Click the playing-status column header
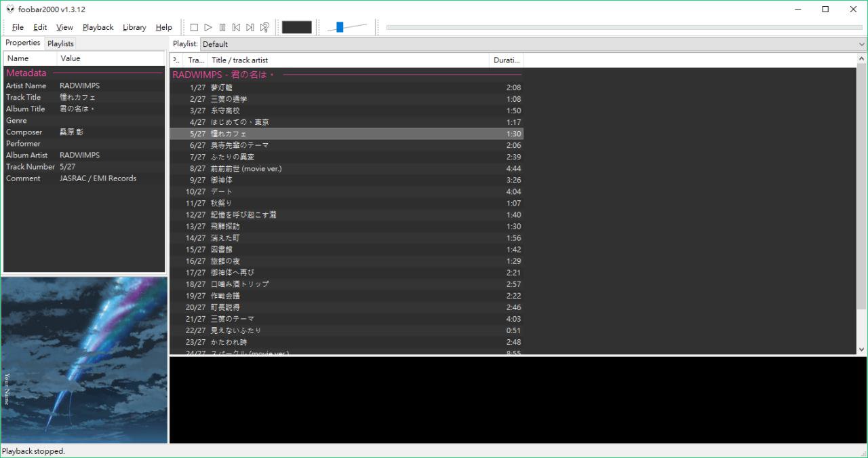 pos(176,60)
